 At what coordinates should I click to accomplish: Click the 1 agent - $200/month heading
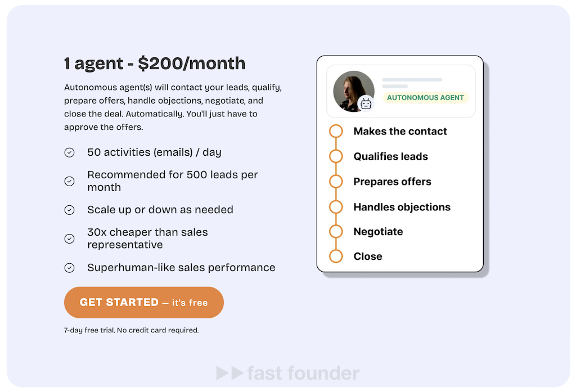(x=155, y=64)
